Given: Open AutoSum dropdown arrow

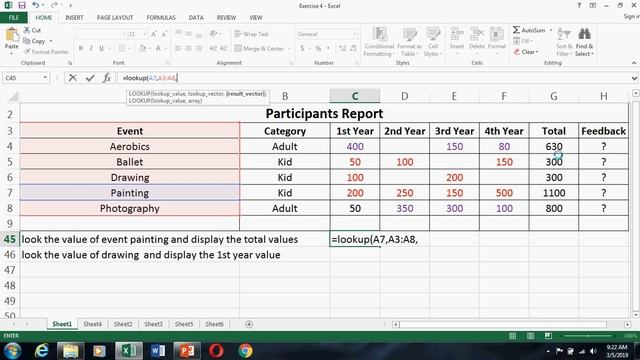Looking at the screenshot, I should click(x=551, y=30).
